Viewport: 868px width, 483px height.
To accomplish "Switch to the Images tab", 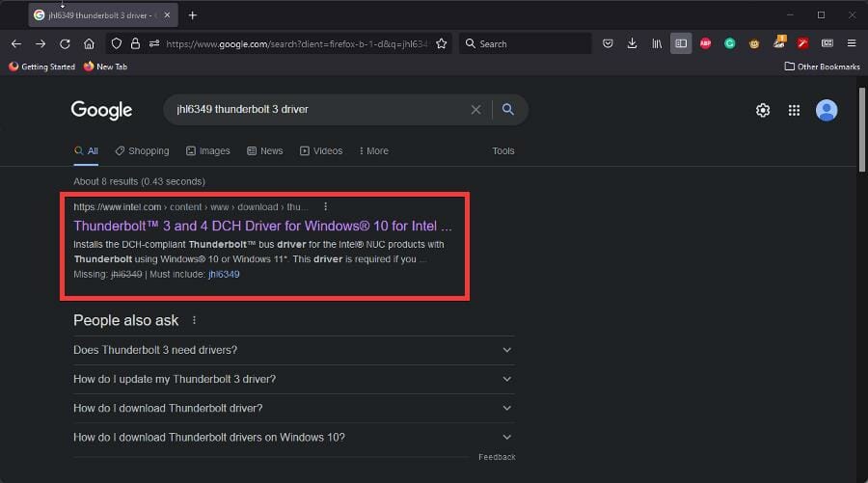I will [208, 151].
